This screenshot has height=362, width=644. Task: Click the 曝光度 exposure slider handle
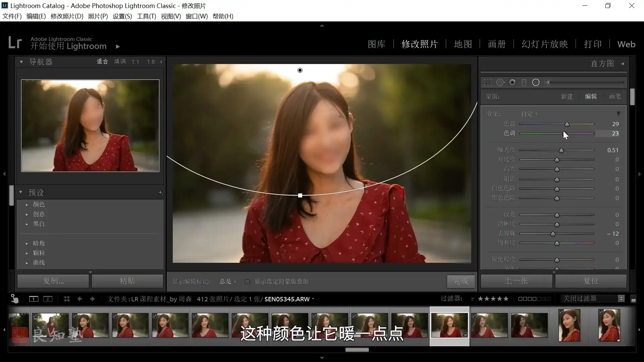(561, 150)
